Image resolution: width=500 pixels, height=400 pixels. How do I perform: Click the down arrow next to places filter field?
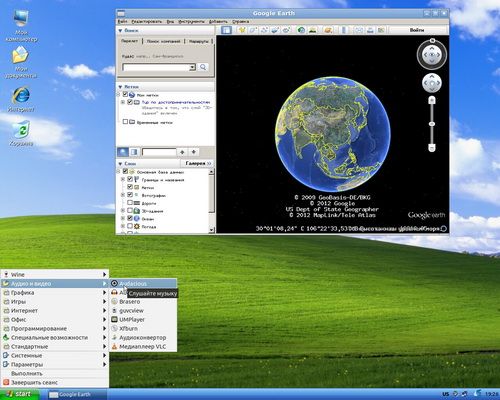click(194, 152)
